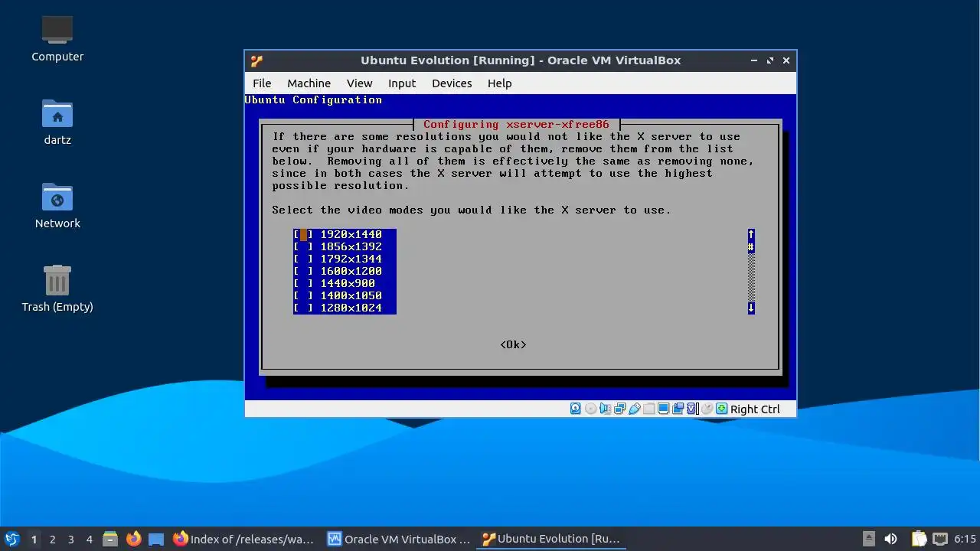Open the Lubuntu start menu bird icon
Screen dimensions: 980x551
click(x=11, y=539)
